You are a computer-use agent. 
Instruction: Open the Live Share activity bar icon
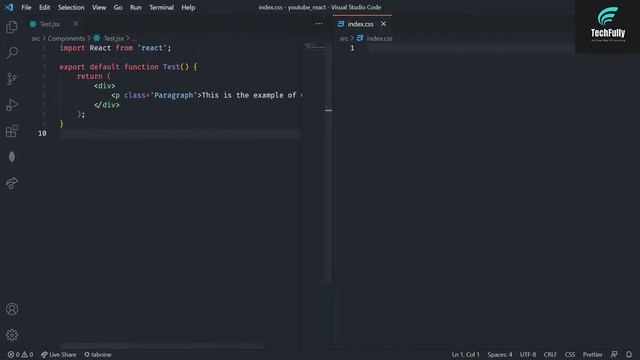coord(12,183)
